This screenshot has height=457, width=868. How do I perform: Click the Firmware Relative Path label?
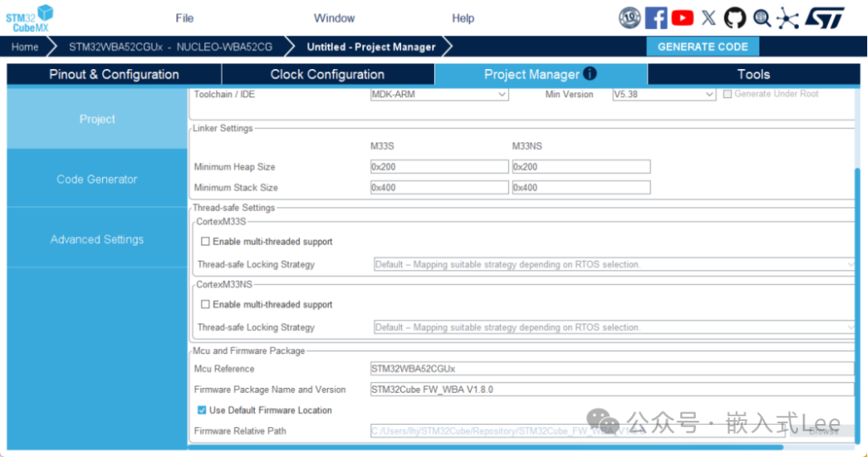click(x=240, y=431)
